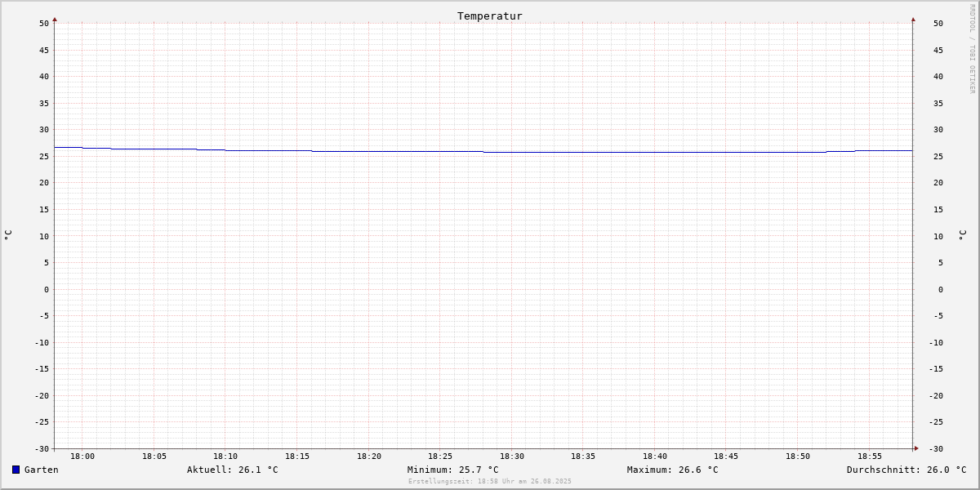The height and width of the screenshot is (490, 980).
Task: Click the 18:30 time axis label
Action: (x=512, y=457)
